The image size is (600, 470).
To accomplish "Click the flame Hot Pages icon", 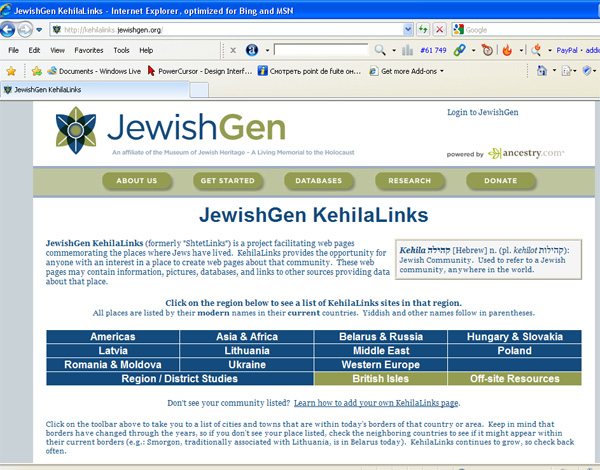I will [507, 50].
